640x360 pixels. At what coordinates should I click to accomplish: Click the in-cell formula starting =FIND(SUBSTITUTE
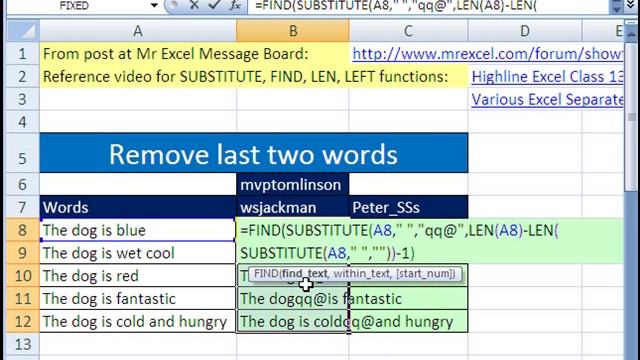pos(430,242)
